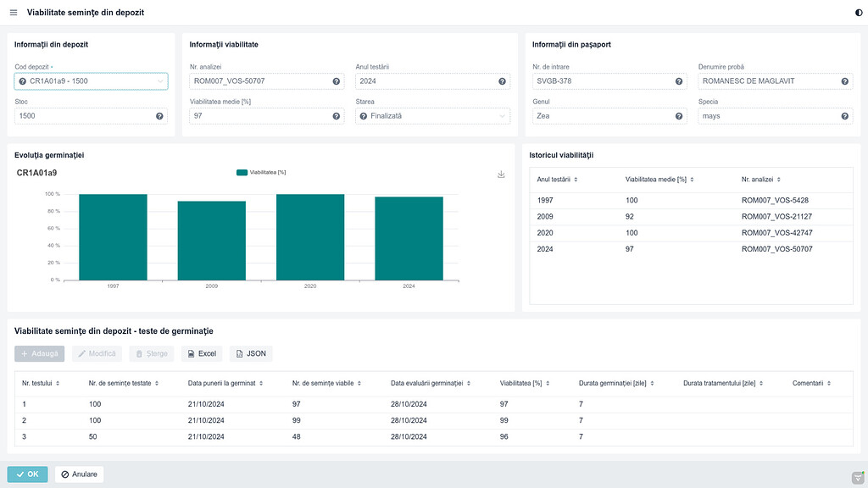Sort history by Nr. analizei header
Screen dimensions: 868x488
tap(760, 180)
